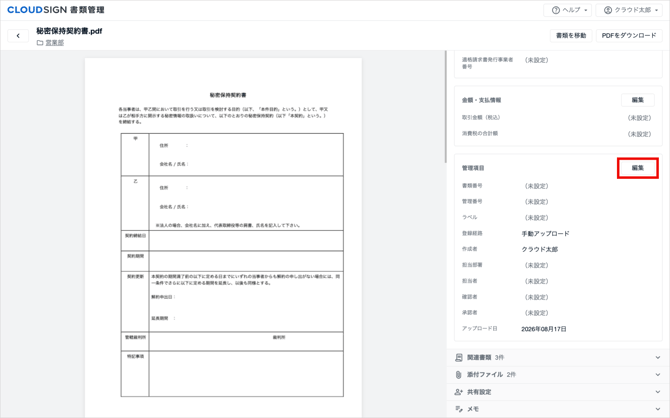The image size is (670, 418).
Task: Click the ラベル unset value
Action: [x=537, y=218]
